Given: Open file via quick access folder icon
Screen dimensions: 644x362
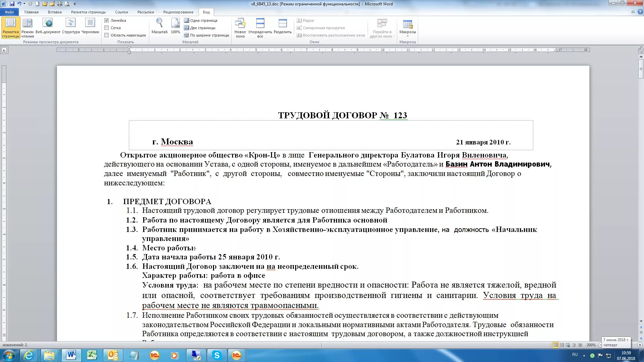Looking at the screenshot, I should pos(45,4).
